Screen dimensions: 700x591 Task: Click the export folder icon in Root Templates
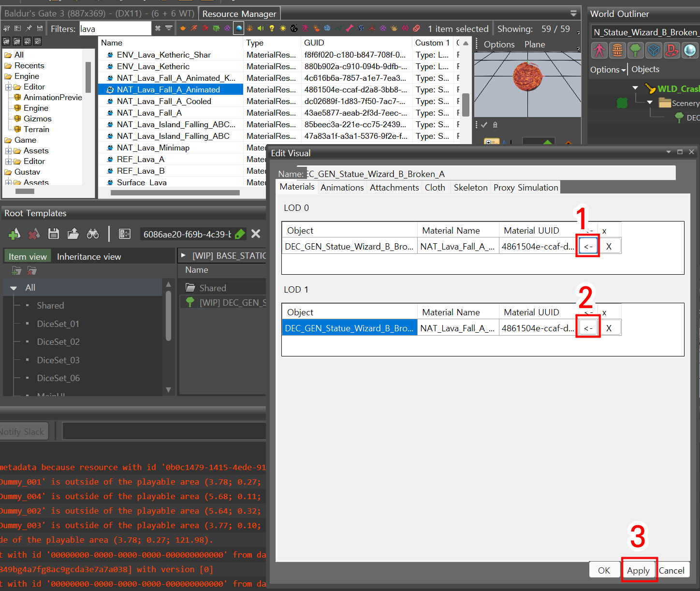click(x=73, y=234)
